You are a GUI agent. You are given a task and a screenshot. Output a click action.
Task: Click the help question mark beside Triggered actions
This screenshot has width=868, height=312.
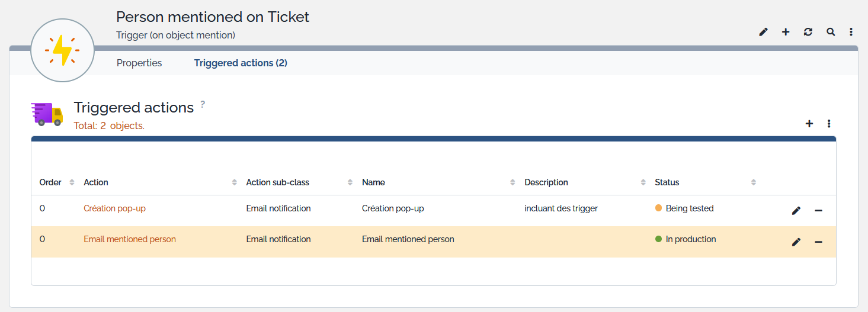[203, 104]
